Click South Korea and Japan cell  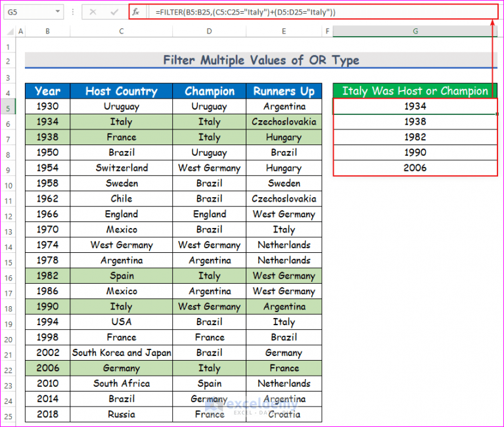click(121, 353)
